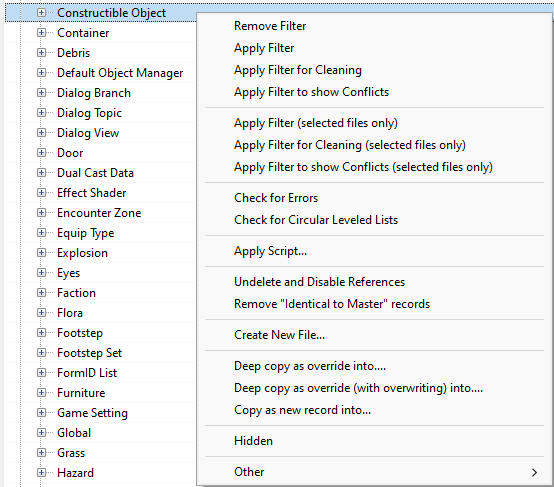
Task: Choose Undelete and Disable References
Action: 319,282
